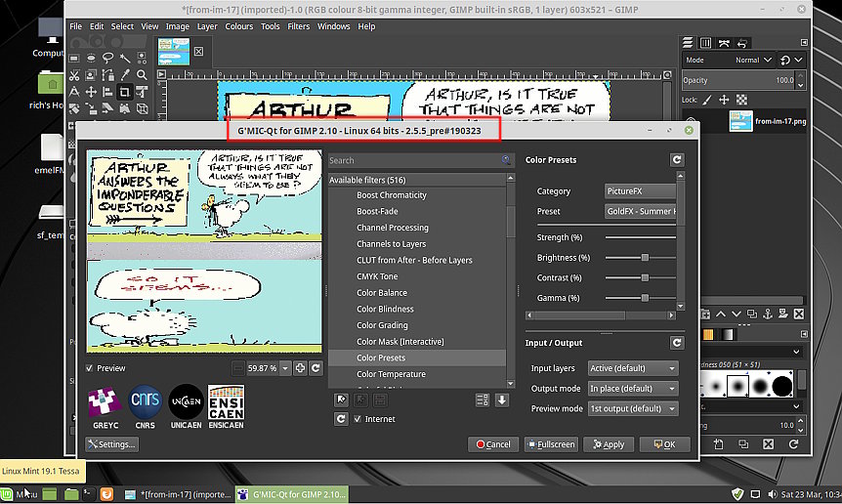Open Category dropdown showing PictureFX

pyautogui.click(x=640, y=191)
